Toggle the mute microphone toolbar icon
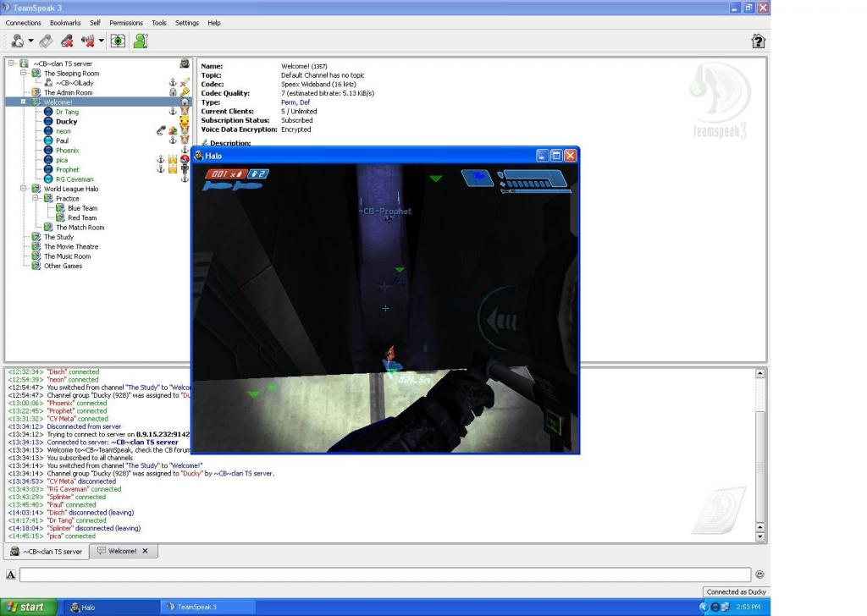The height and width of the screenshot is (616, 867). coord(68,41)
